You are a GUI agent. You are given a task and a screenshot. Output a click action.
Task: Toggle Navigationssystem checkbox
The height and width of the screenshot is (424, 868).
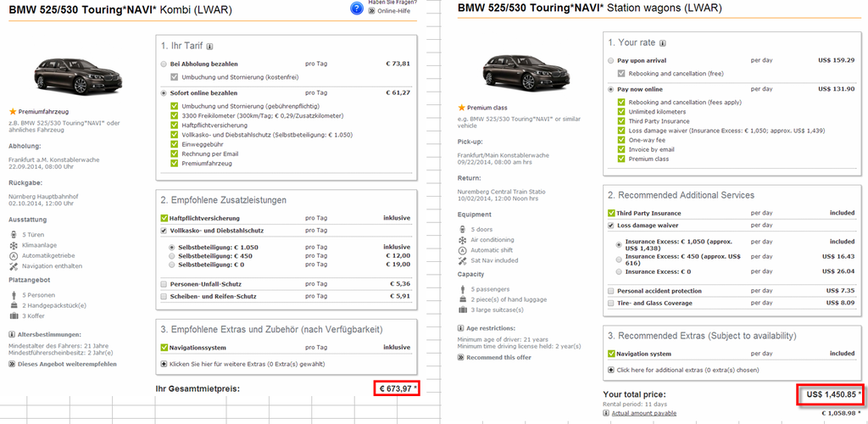164,348
